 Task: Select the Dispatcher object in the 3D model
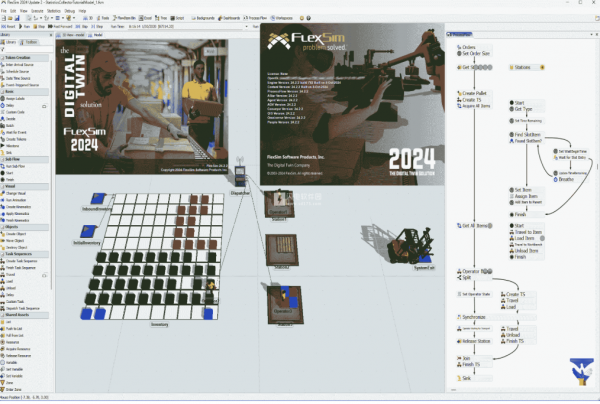[240, 176]
